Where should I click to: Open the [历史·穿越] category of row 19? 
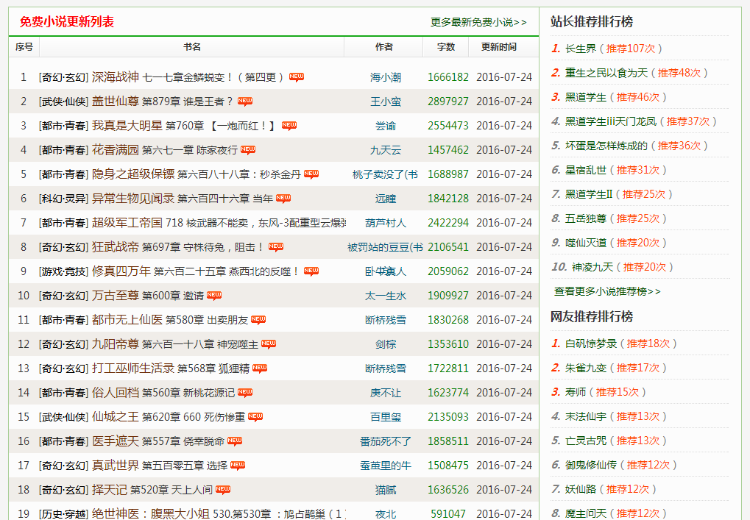coord(64,514)
